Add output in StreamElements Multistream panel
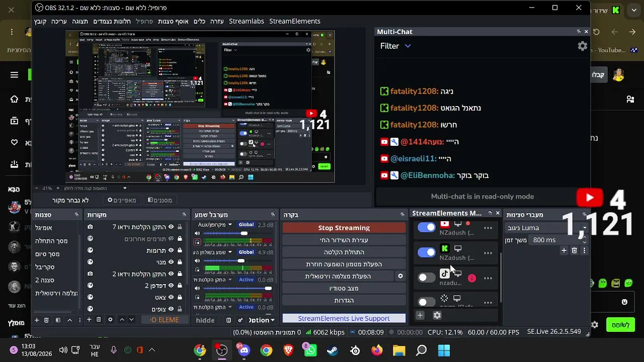This screenshot has height=362, width=644. 420,315
